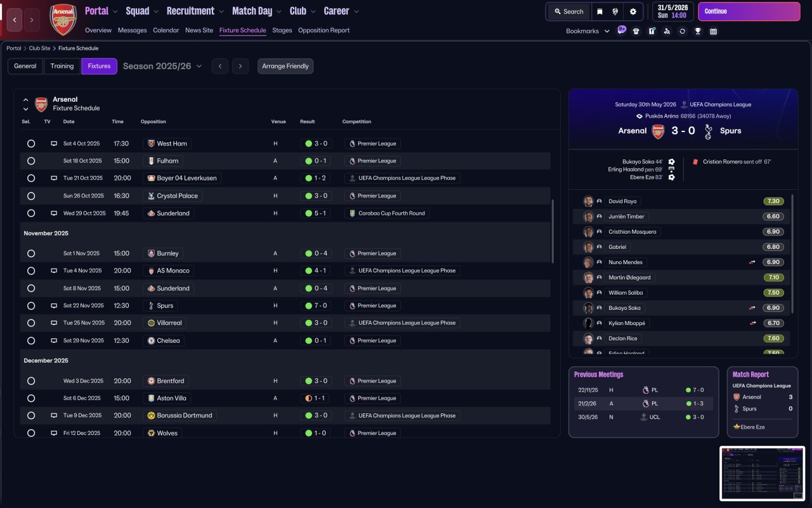Click the Arrange Friendly button
The height and width of the screenshot is (508, 812).
pyautogui.click(x=285, y=66)
